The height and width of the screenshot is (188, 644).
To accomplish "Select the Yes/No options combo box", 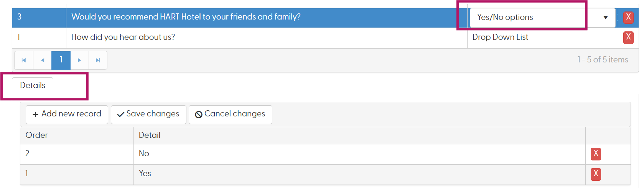I will (x=542, y=18).
